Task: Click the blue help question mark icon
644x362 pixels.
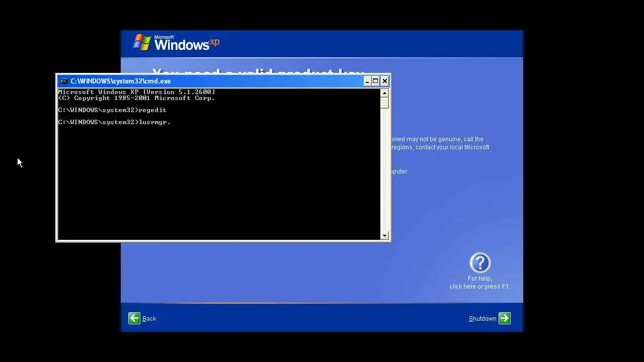Action: coord(480,263)
